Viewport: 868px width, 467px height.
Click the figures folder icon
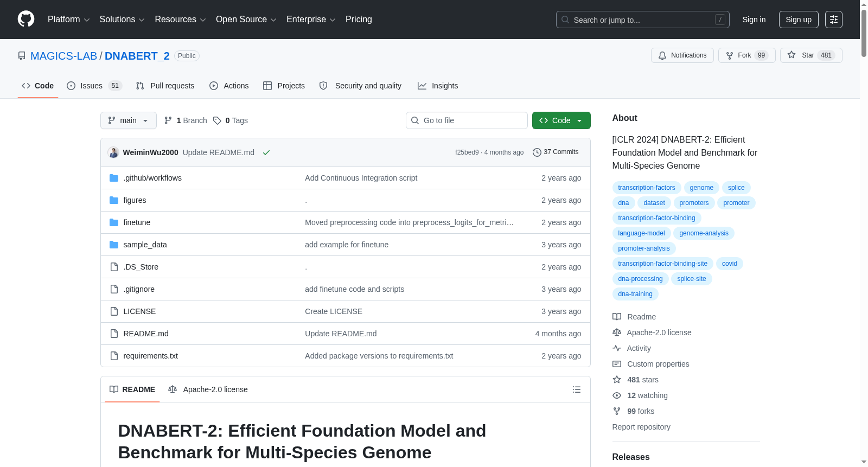point(114,200)
